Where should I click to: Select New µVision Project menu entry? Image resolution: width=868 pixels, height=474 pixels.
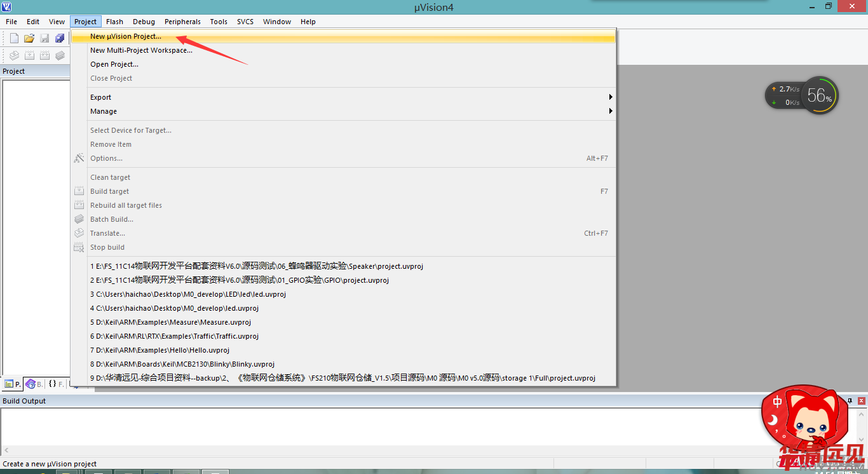(x=126, y=36)
